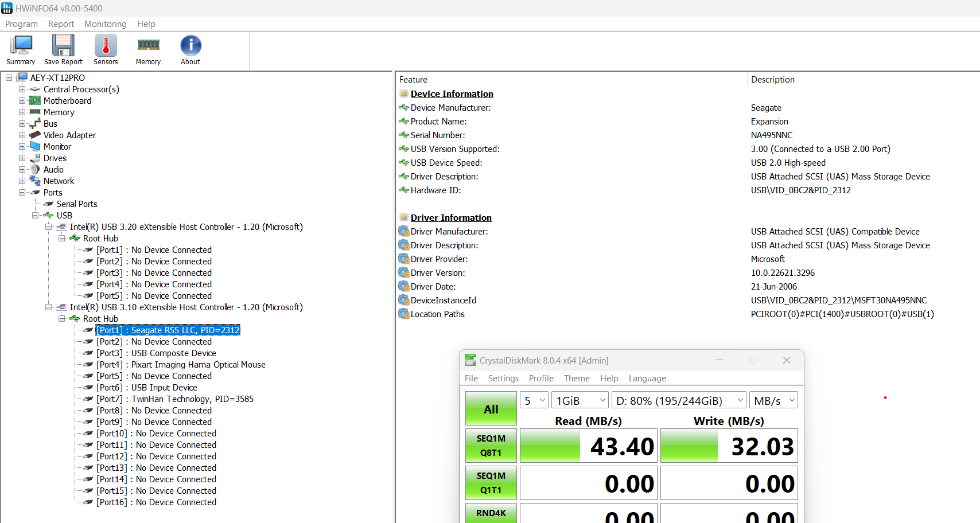The image size is (980, 523).
Task: Select Port6 USB Input Device entry
Action: click(147, 387)
